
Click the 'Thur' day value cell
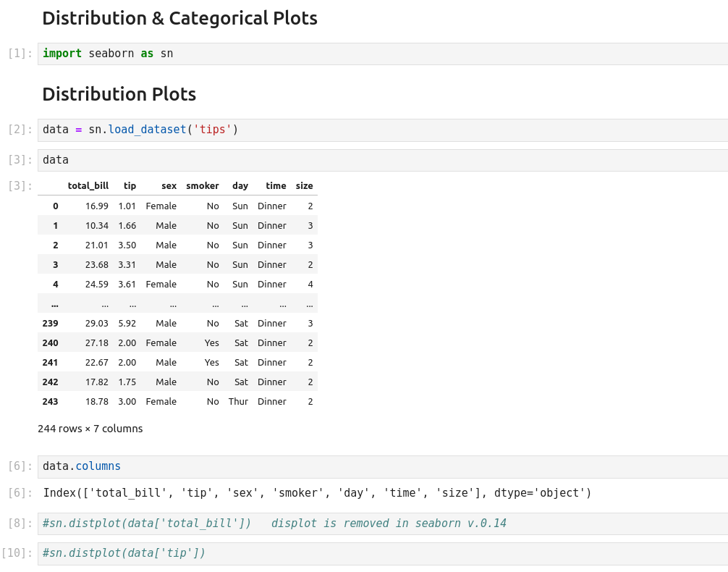tap(238, 402)
